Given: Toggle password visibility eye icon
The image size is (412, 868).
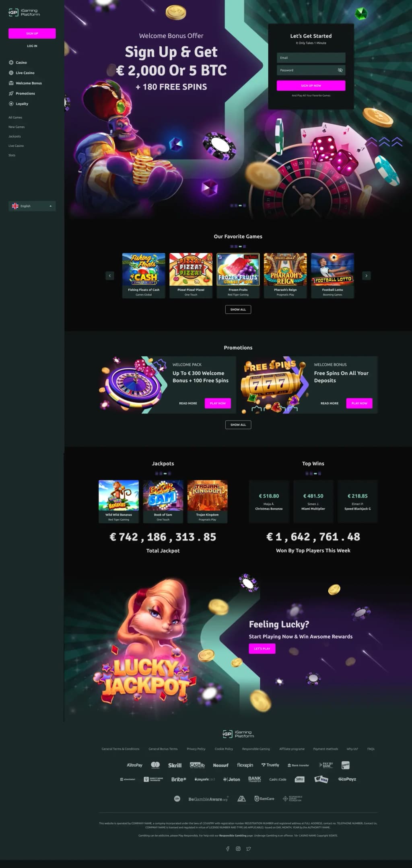Looking at the screenshot, I should (340, 70).
